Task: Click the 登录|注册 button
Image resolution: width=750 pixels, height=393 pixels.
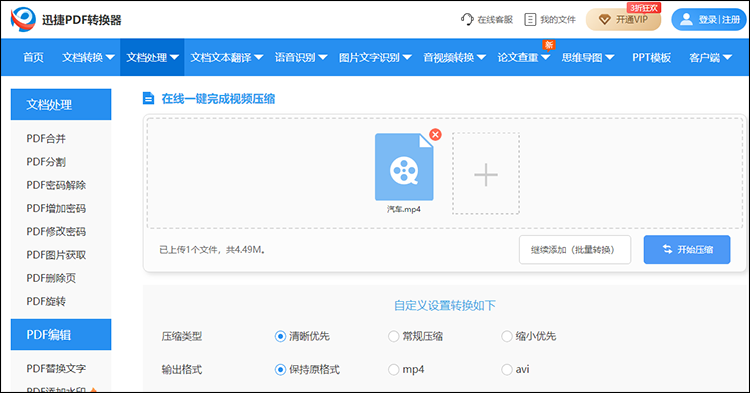Action: (x=709, y=20)
